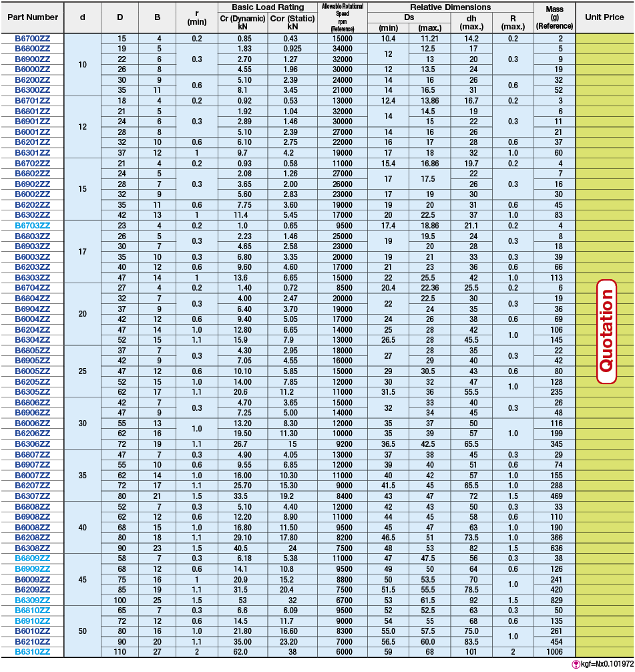
Task: Click the kgf conversion note icon
Action: pyautogui.click(x=576, y=665)
